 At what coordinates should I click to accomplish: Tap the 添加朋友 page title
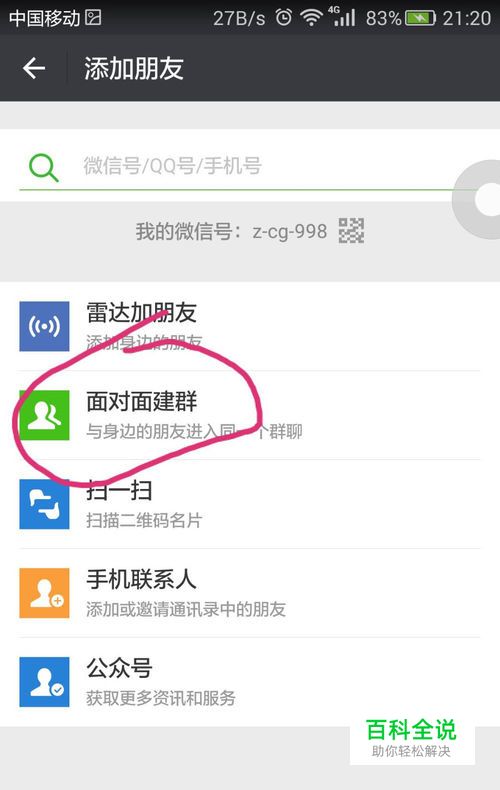(x=134, y=69)
